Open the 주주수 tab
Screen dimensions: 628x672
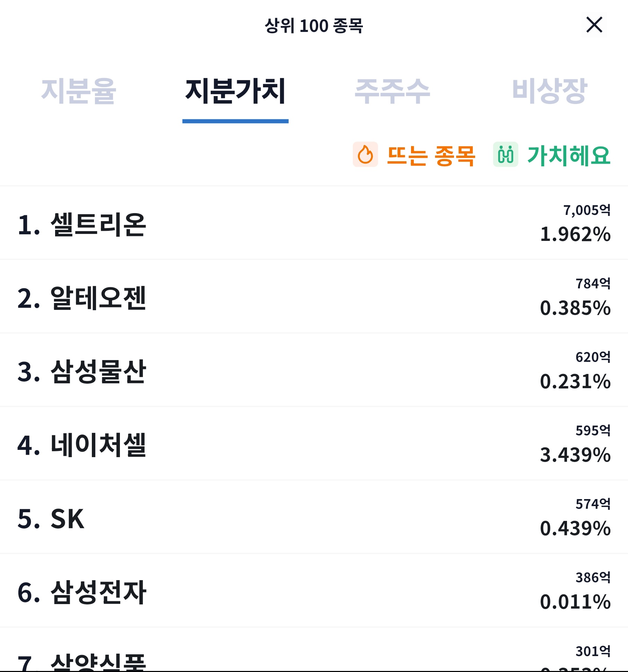pyautogui.click(x=392, y=91)
